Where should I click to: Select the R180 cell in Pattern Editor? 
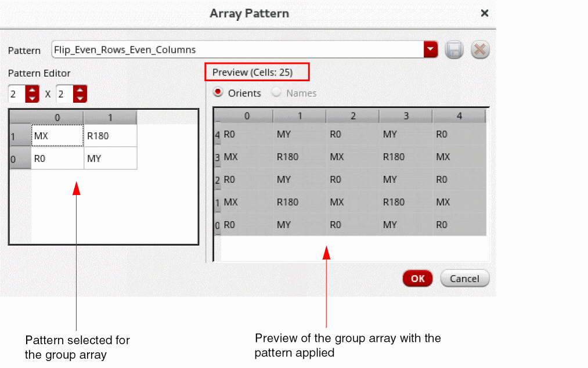click(x=110, y=136)
